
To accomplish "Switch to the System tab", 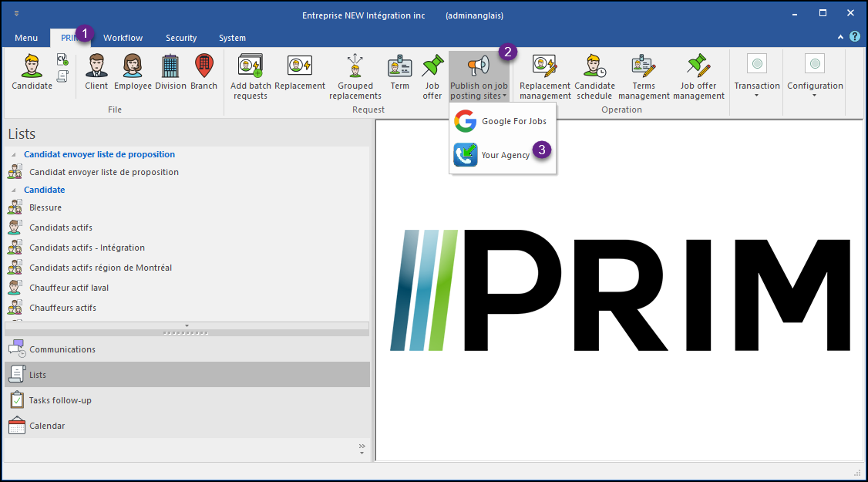I will point(232,38).
